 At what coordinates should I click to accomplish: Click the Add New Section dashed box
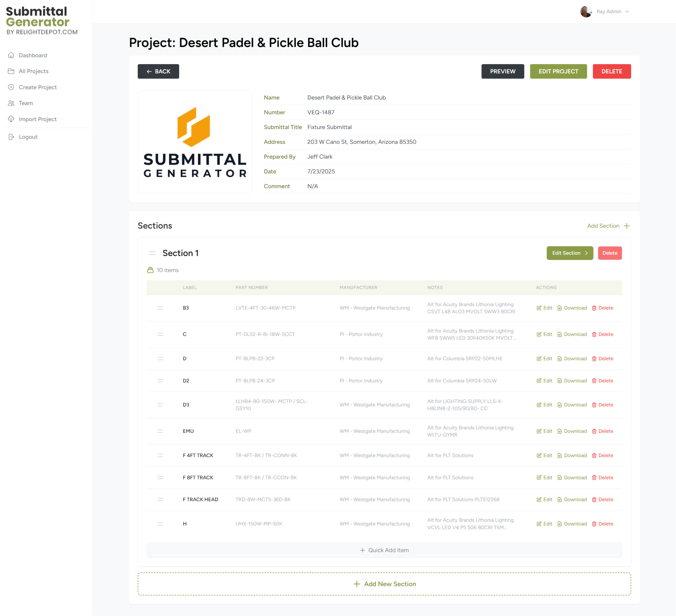point(384,584)
